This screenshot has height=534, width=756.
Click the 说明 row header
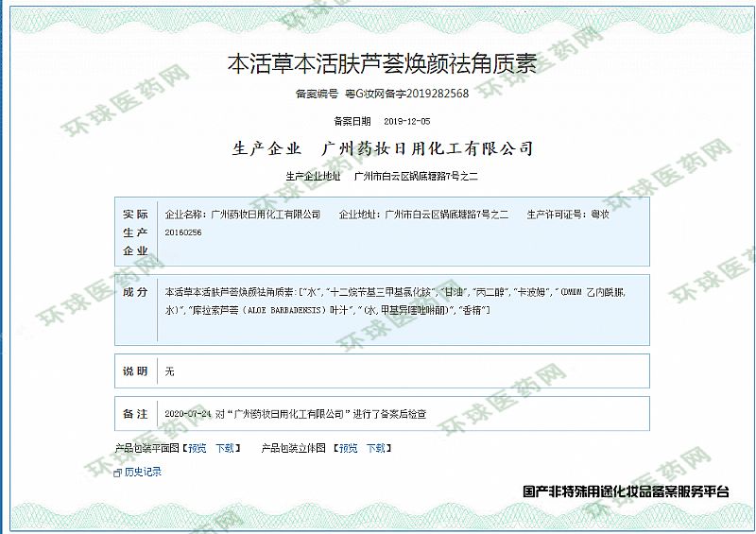(x=136, y=371)
